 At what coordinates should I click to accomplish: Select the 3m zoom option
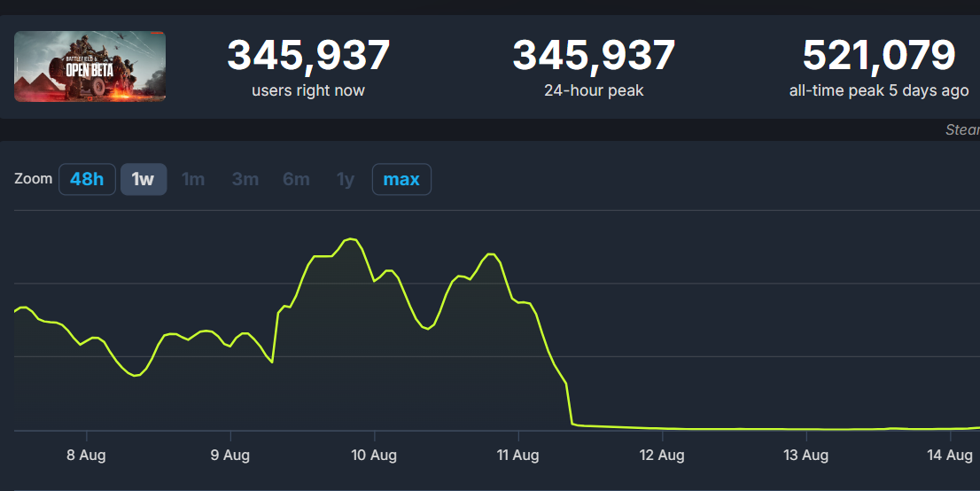(x=245, y=180)
